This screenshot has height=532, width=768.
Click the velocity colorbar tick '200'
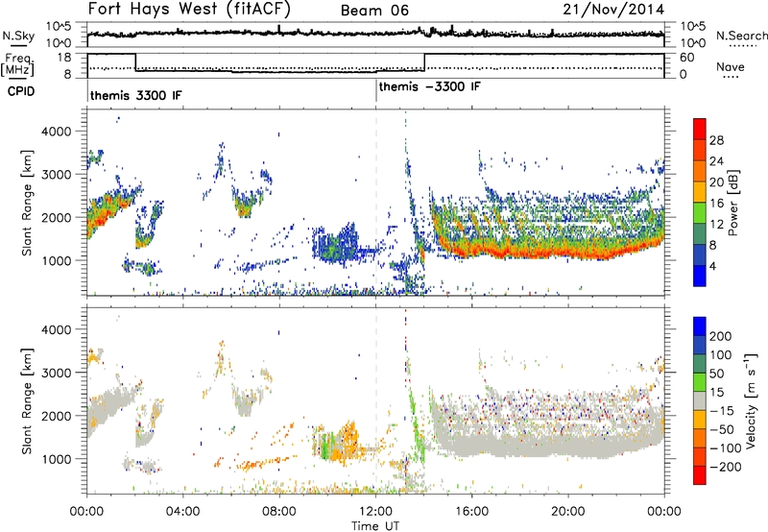tap(721, 336)
